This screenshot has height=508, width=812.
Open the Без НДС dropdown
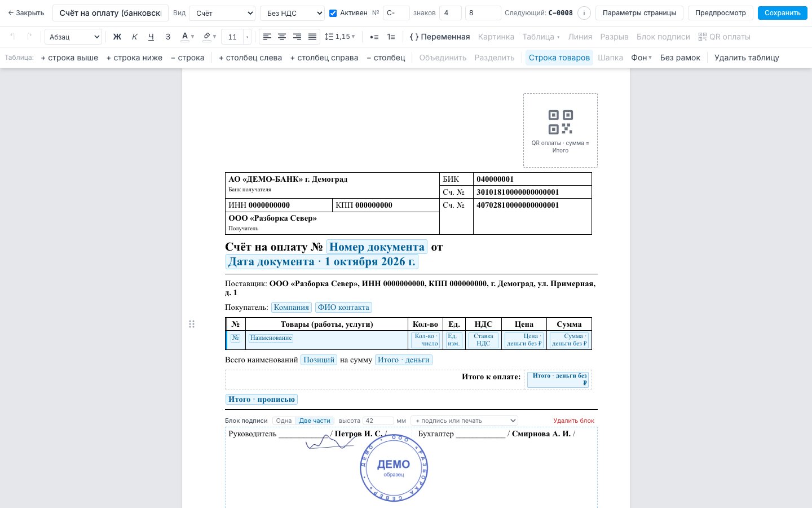pyautogui.click(x=292, y=13)
